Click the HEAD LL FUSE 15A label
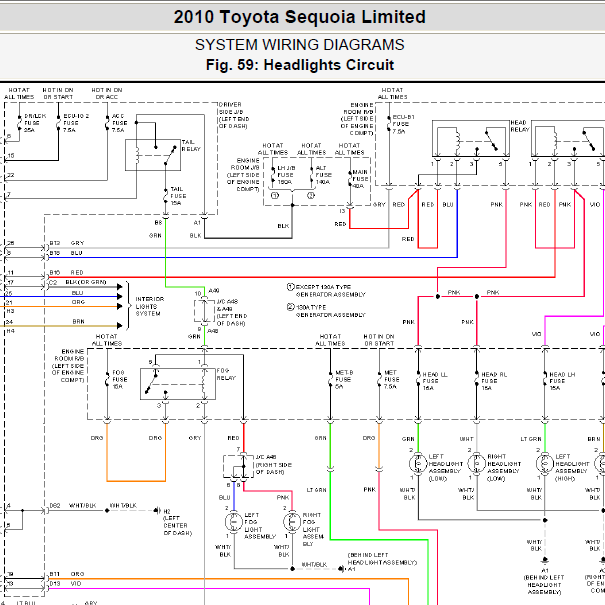 [x=435, y=381]
